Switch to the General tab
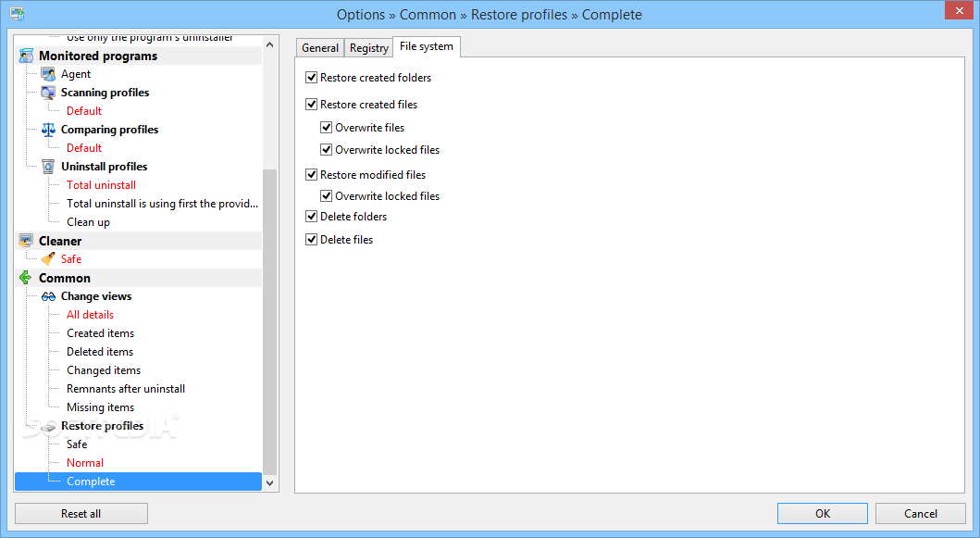This screenshot has width=980, height=538. click(320, 48)
